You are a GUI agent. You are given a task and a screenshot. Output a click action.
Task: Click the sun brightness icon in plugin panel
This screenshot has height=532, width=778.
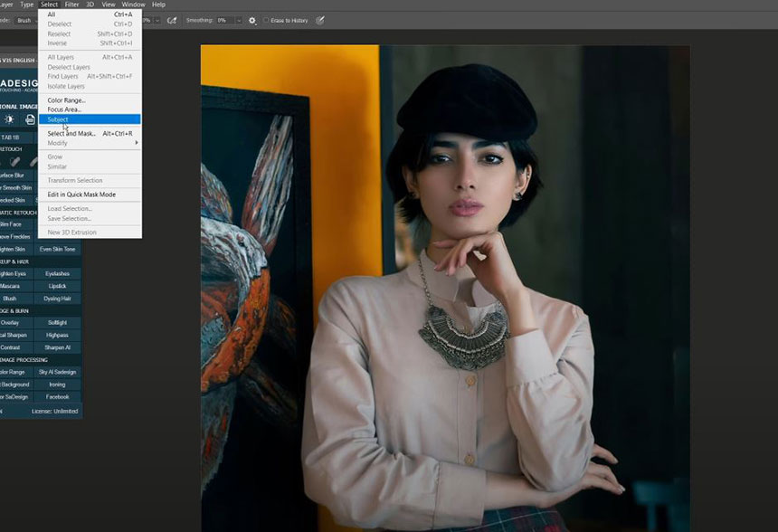10,119
